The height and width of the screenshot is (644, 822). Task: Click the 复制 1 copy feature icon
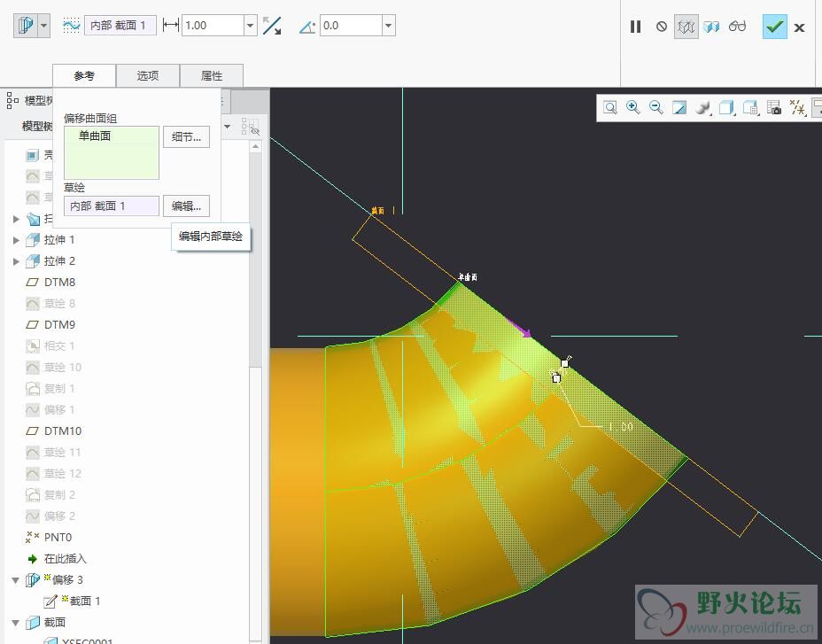tap(33, 389)
